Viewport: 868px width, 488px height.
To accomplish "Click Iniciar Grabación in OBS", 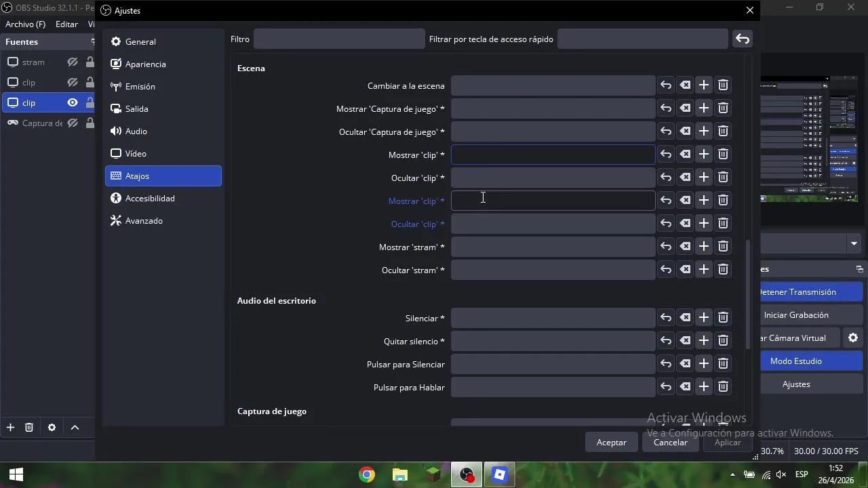I will [811, 315].
